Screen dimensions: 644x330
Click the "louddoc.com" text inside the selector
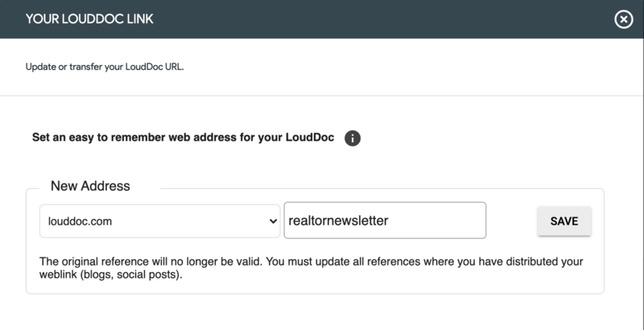78,221
